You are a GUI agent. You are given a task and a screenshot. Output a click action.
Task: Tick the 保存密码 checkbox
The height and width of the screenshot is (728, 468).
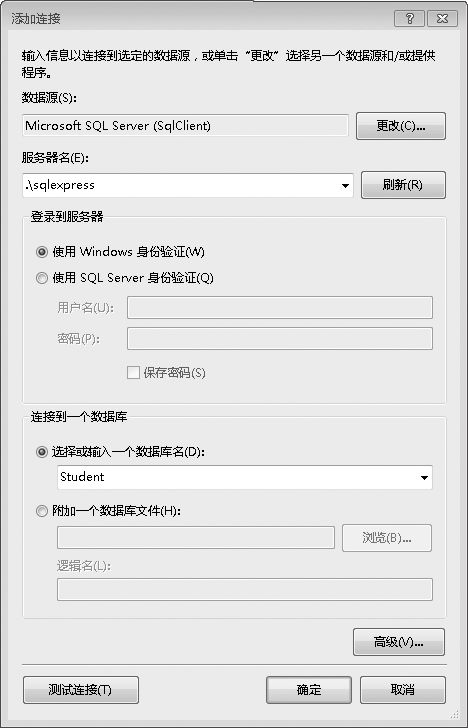pos(133,372)
